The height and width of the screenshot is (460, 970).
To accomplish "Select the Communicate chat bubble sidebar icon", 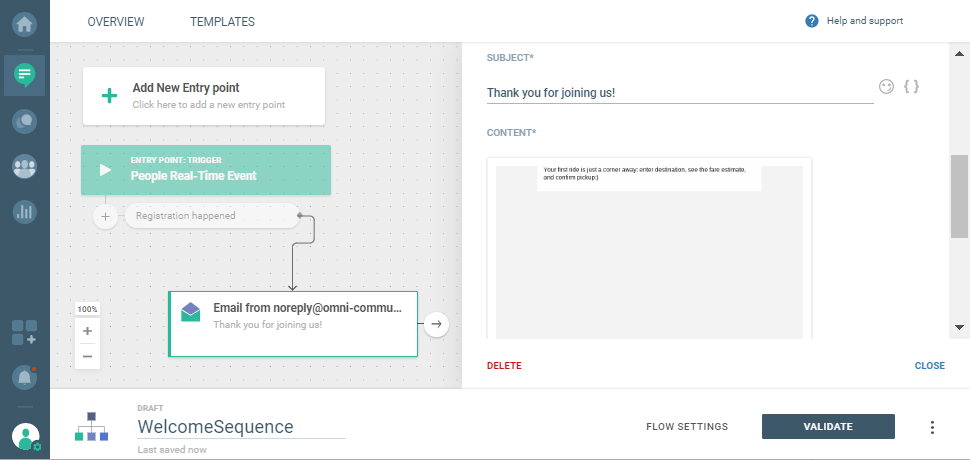I will point(25,74).
